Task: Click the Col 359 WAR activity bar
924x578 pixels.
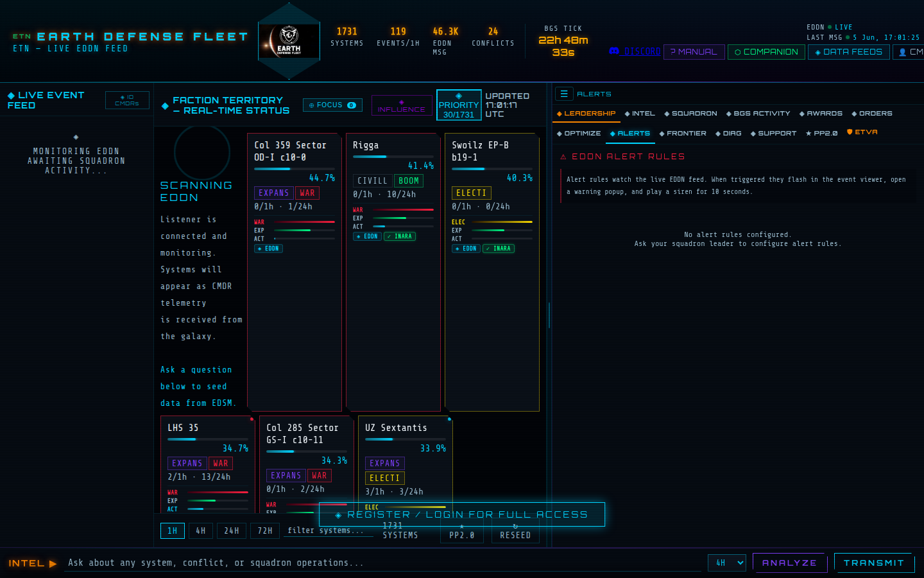Action: [x=305, y=222]
